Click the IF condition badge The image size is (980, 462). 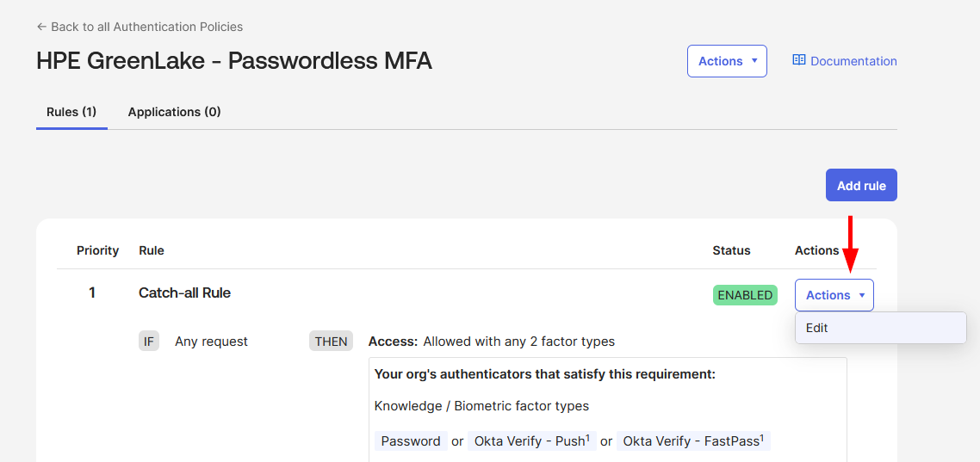(x=149, y=342)
